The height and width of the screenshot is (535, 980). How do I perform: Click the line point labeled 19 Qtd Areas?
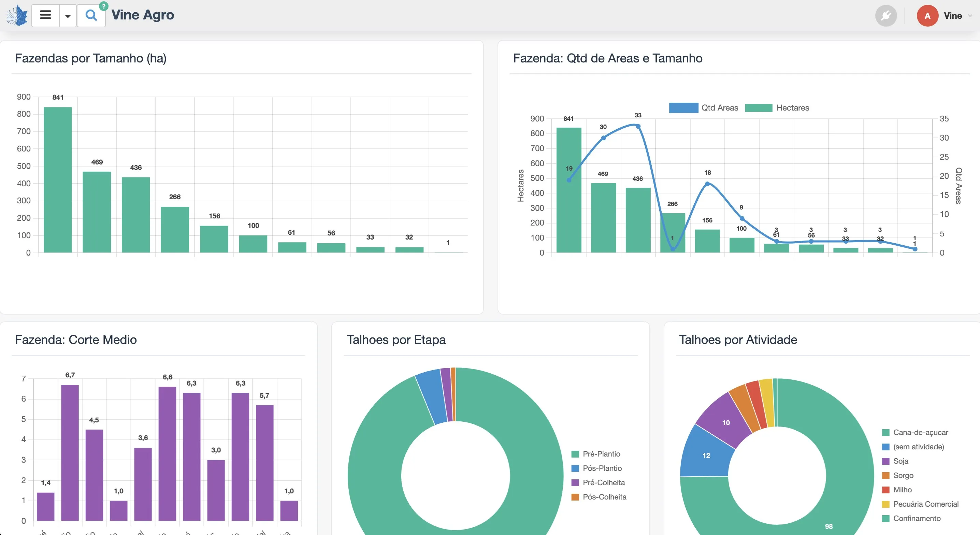click(x=569, y=180)
